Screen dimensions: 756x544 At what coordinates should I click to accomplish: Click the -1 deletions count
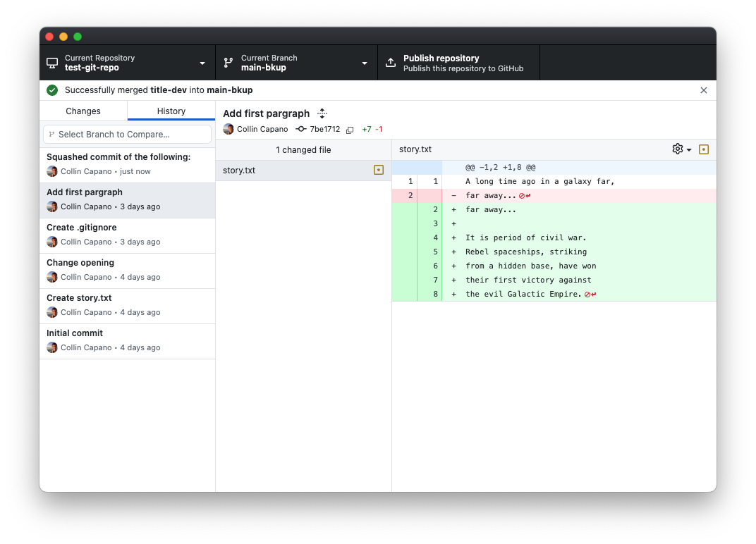pos(379,129)
